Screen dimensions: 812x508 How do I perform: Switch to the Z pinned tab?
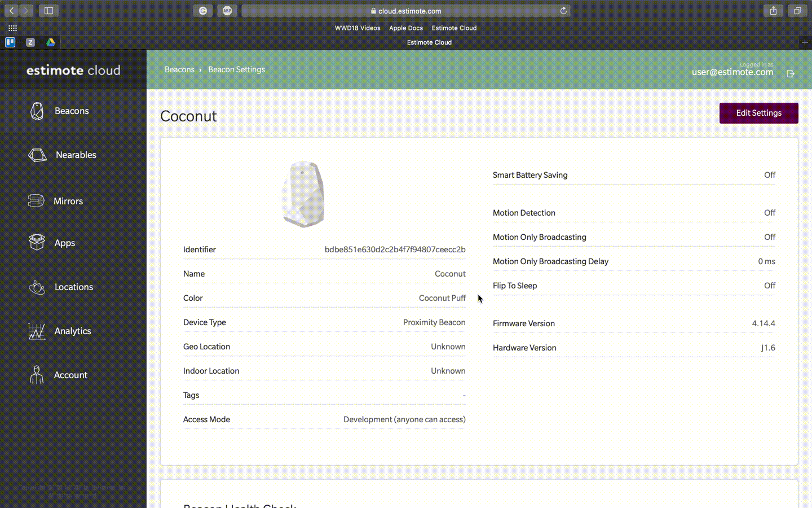pos(30,42)
